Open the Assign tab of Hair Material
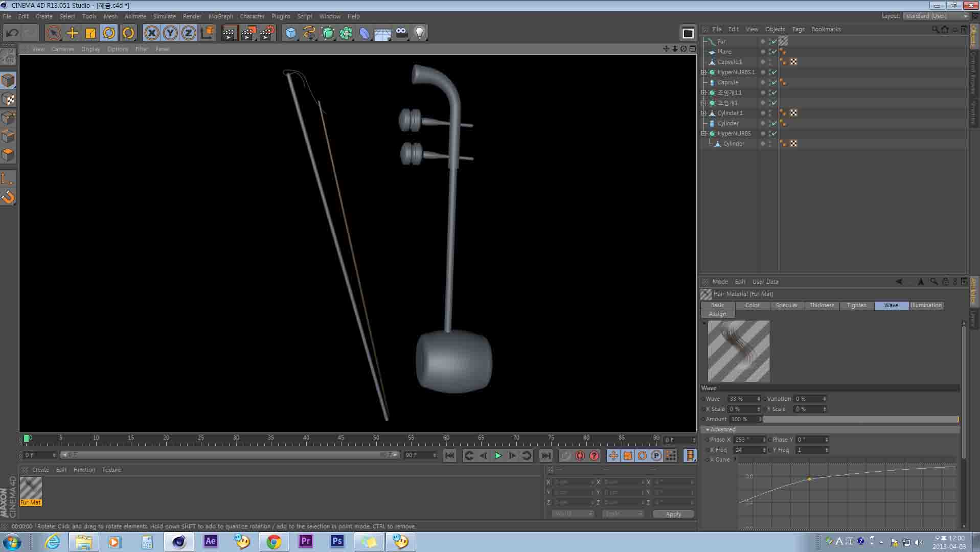Screen dimensions: 980x552 coord(717,314)
